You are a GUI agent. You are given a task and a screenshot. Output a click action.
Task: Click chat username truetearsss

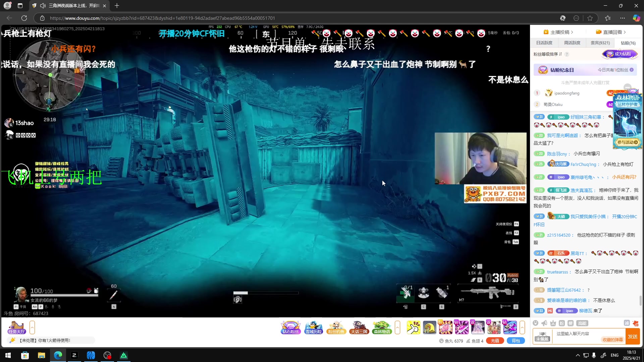point(557,272)
